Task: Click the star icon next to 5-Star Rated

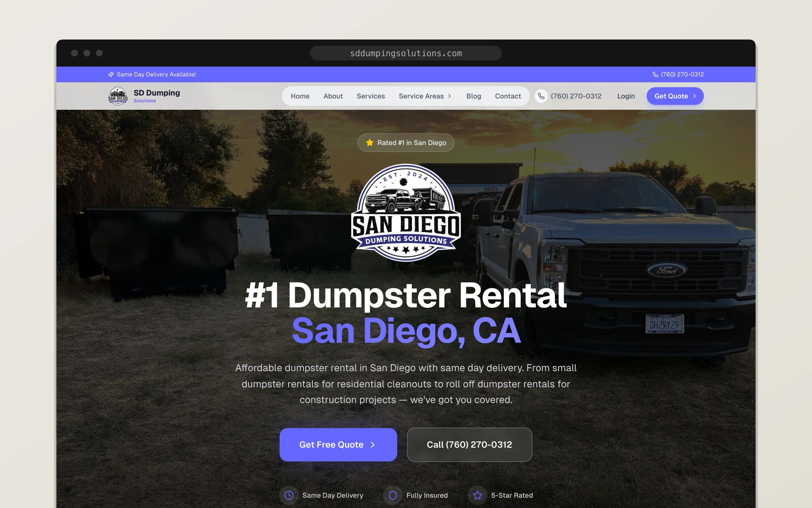Action: coord(477,495)
